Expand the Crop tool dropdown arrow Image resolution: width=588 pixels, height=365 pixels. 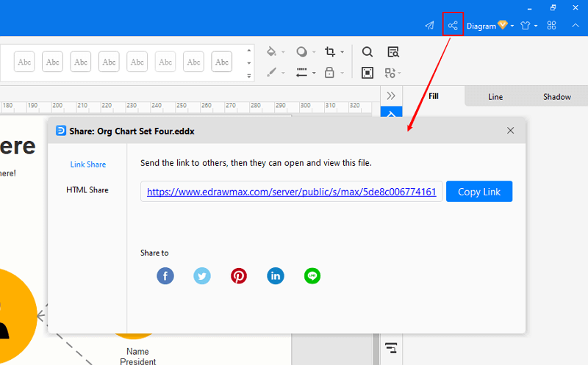tap(342, 52)
